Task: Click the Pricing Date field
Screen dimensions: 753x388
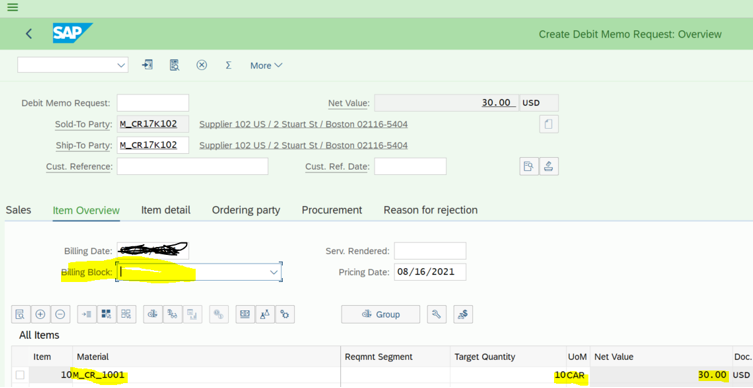Action: pos(430,272)
